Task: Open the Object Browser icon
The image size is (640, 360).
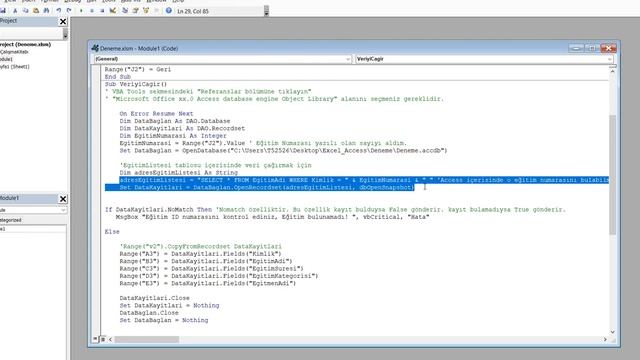Action: (146, 11)
